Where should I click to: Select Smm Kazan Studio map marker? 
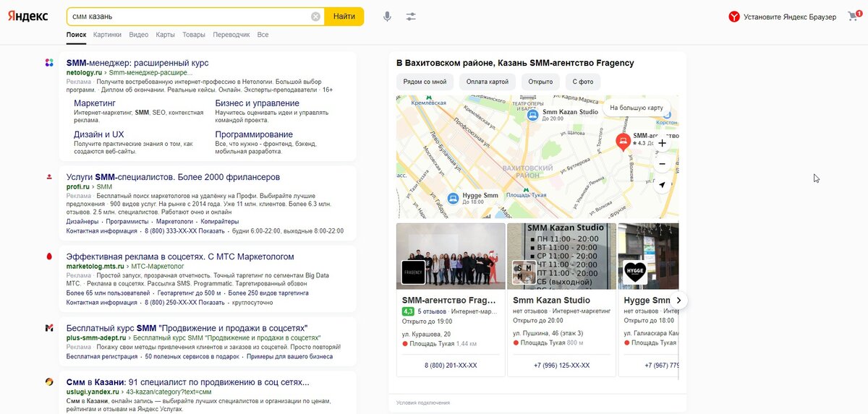coord(532,115)
